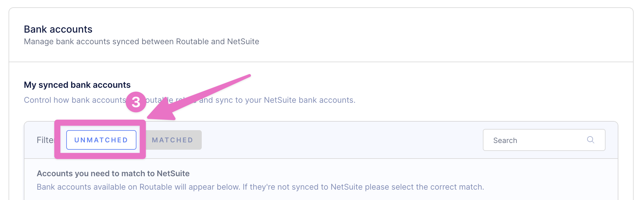This screenshot has height=200, width=644.
Task: Click Accounts you need to match heading
Action: (x=113, y=173)
